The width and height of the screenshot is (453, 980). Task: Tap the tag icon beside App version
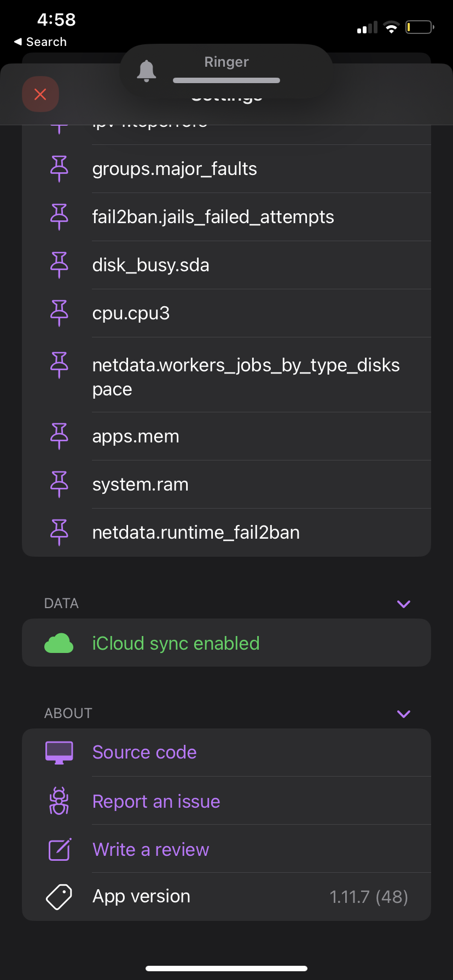(x=59, y=897)
